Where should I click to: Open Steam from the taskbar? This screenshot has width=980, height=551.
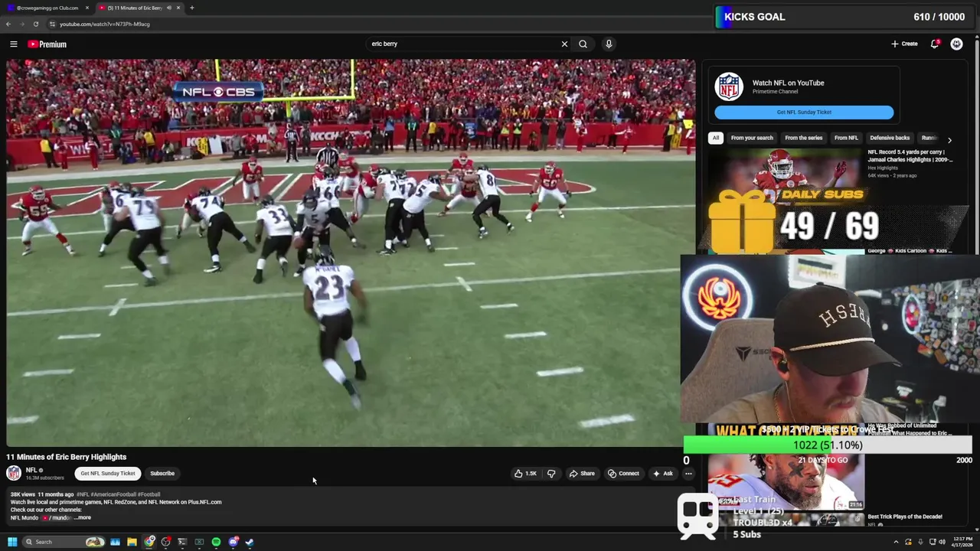pos(250,542)
